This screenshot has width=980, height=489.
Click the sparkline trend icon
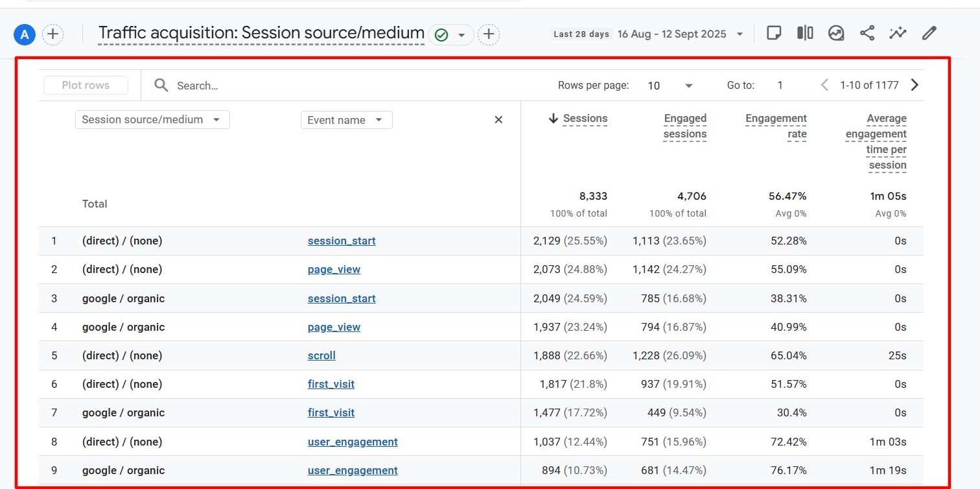tap(898, 33)
